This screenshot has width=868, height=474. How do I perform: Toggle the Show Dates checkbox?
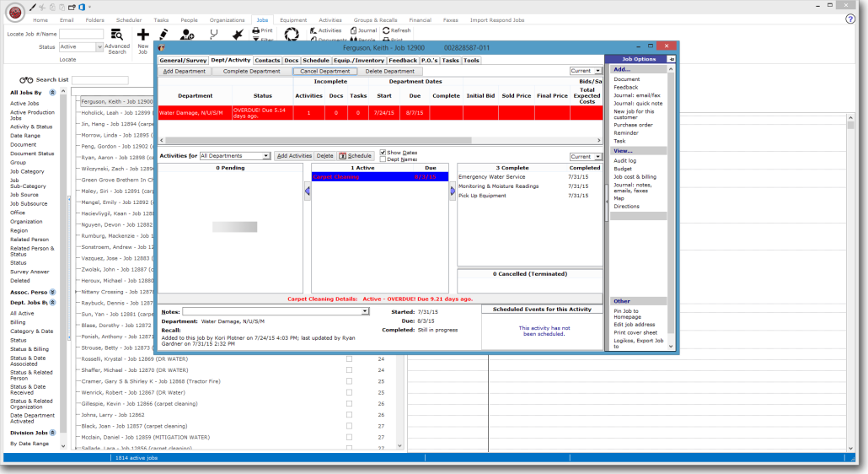click(x=383, y=153)
